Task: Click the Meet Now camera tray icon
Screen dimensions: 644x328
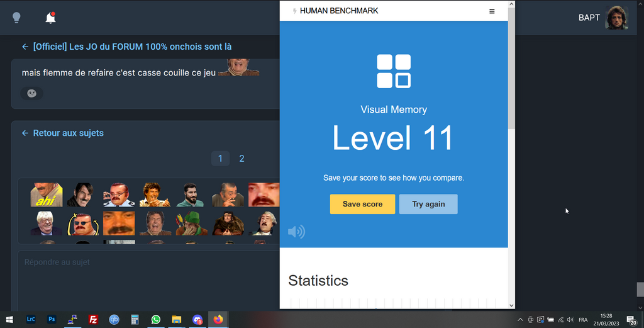Action: pos(531,320)
